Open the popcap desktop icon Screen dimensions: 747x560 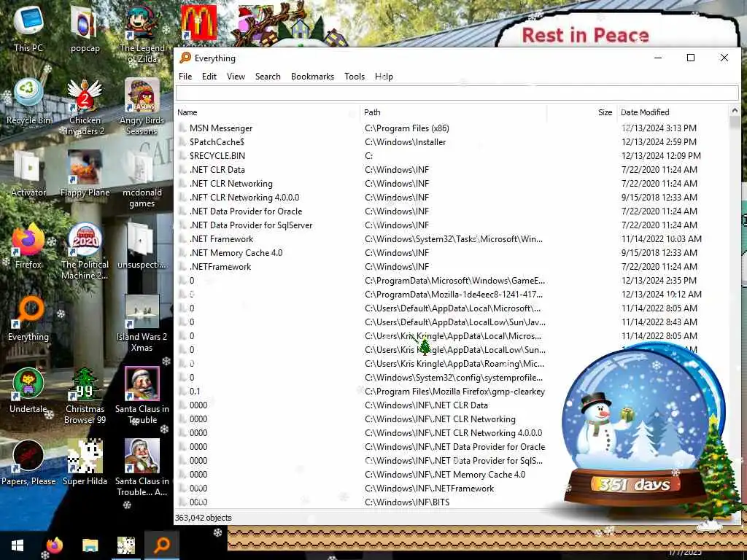point(85,28)
